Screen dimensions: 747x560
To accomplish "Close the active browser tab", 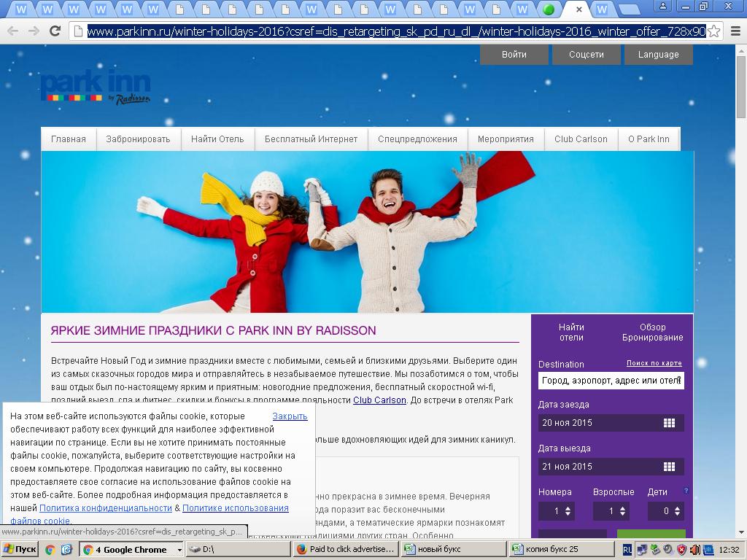I will pos(578,9).
